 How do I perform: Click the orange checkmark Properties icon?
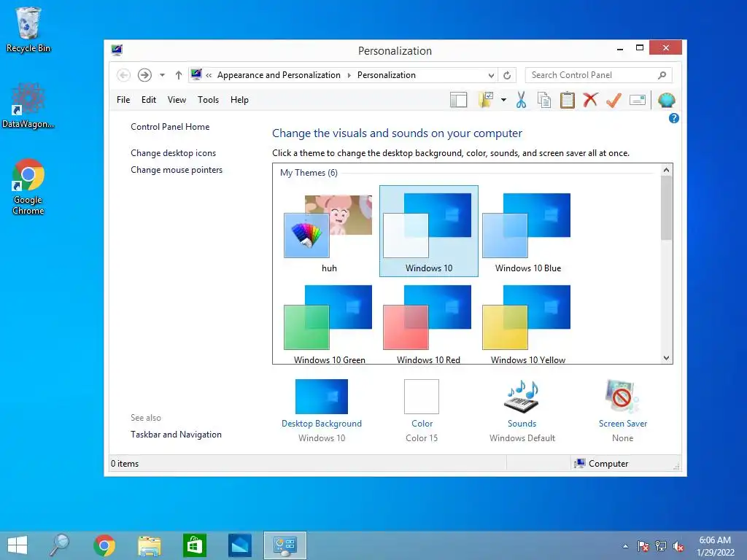pos(614,100)
